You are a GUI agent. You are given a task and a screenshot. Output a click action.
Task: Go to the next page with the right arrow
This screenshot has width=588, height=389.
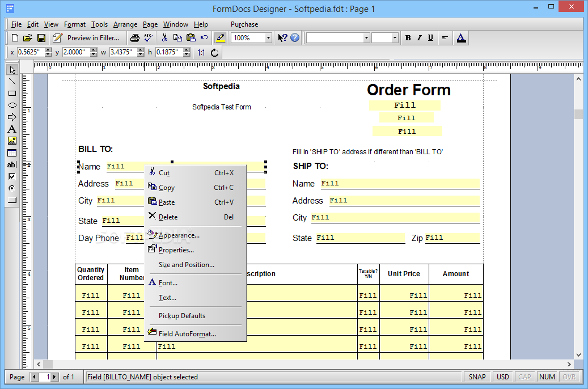55,377
